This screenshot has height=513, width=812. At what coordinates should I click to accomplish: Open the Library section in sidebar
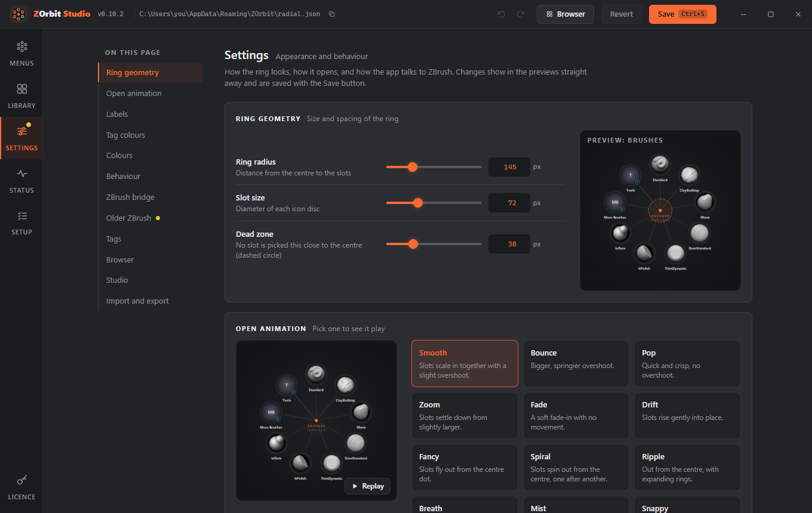21,96
